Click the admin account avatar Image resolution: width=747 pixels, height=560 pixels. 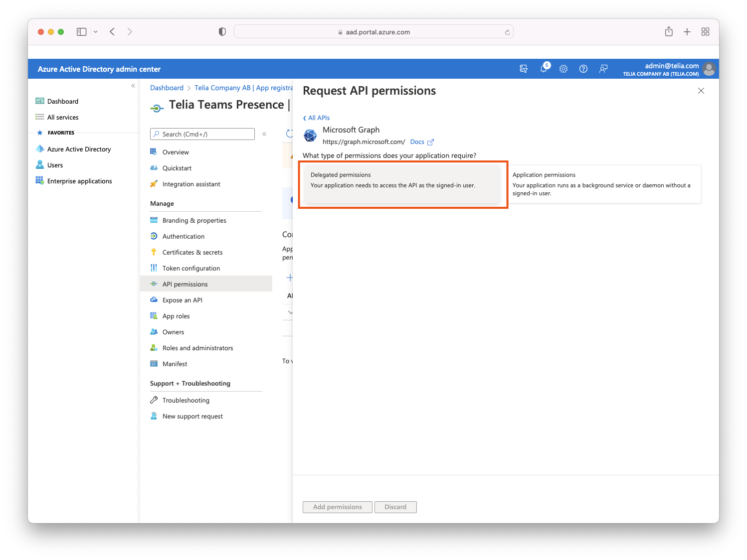click(x=709, y=69)
